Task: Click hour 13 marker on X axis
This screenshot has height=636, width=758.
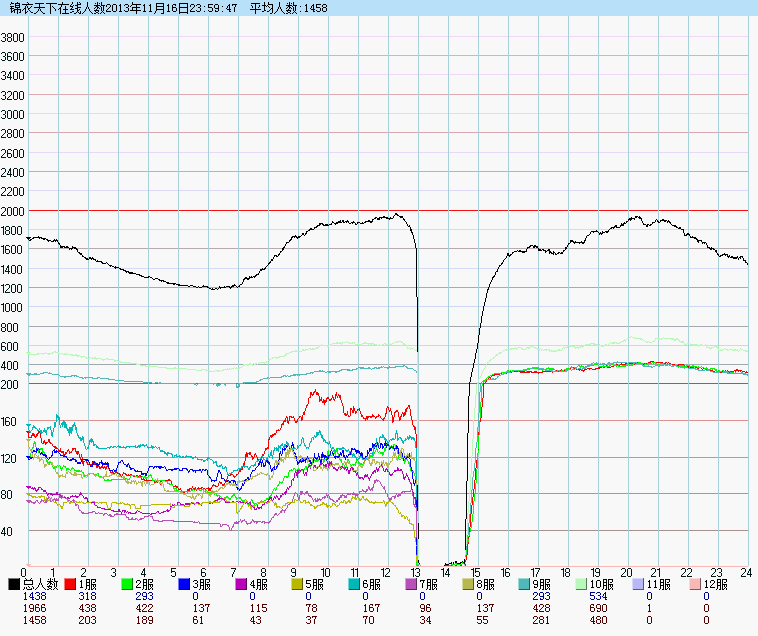Action: pos(416,572)
